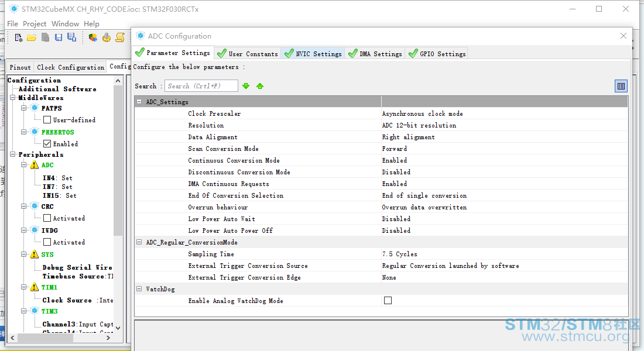644x351 pixels.
Task: Jump to previous search result green arrow
Action: tap(260, 86)
